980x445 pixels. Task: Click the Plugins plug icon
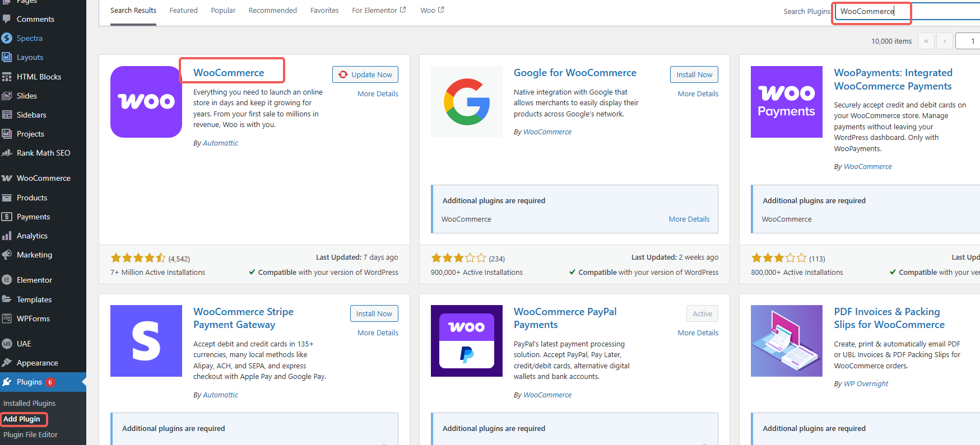tap(7, 382)
